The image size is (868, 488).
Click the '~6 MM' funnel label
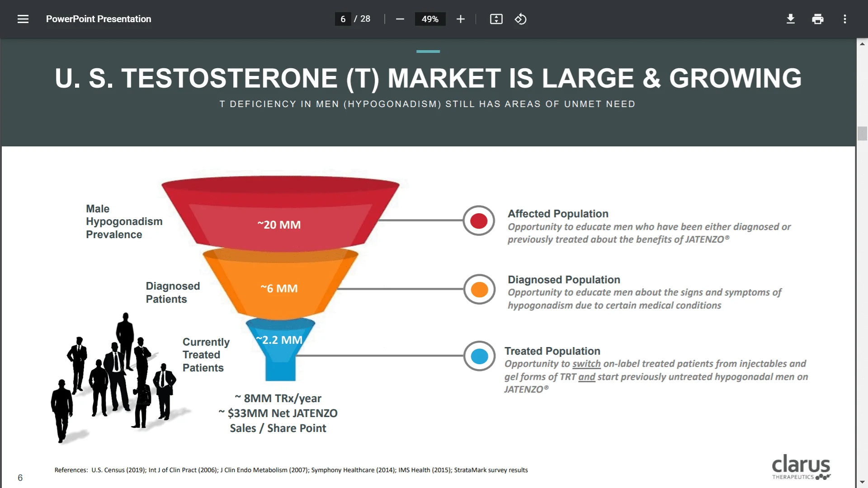click(279, 288)
